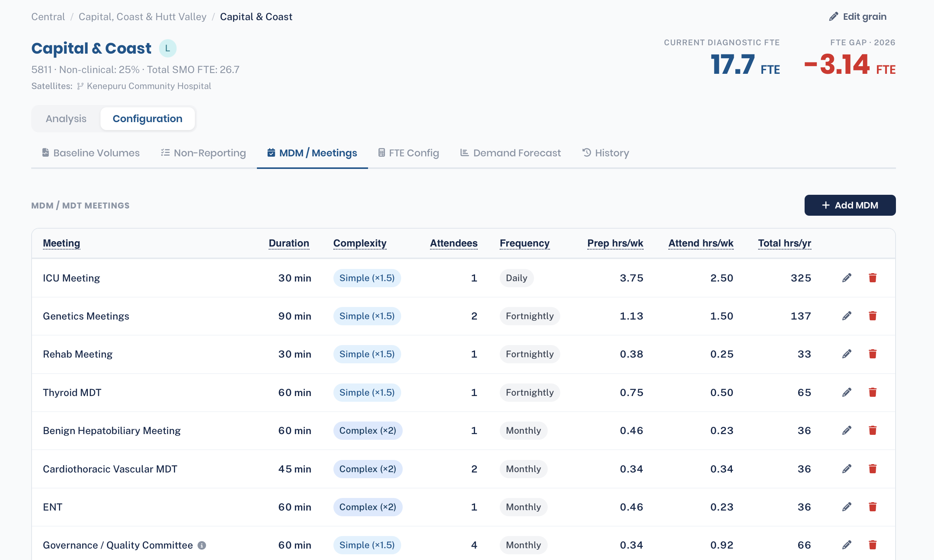
Task: Delete the ENT meeting row
Action: coord(873,507)
